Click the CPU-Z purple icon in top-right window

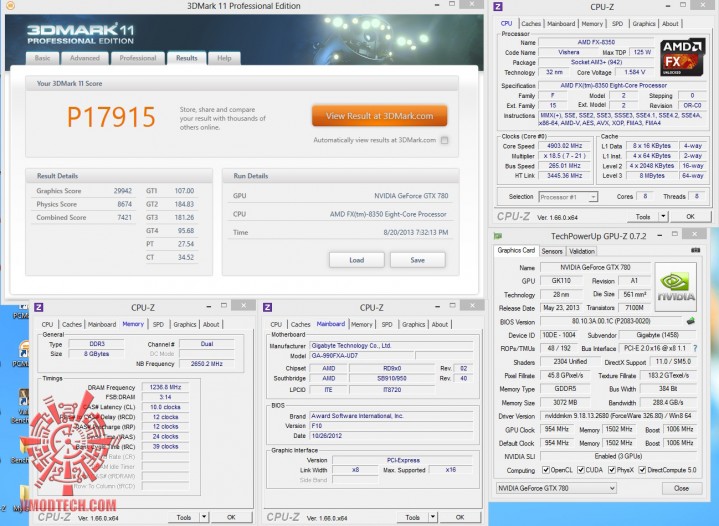pos(498,6)
